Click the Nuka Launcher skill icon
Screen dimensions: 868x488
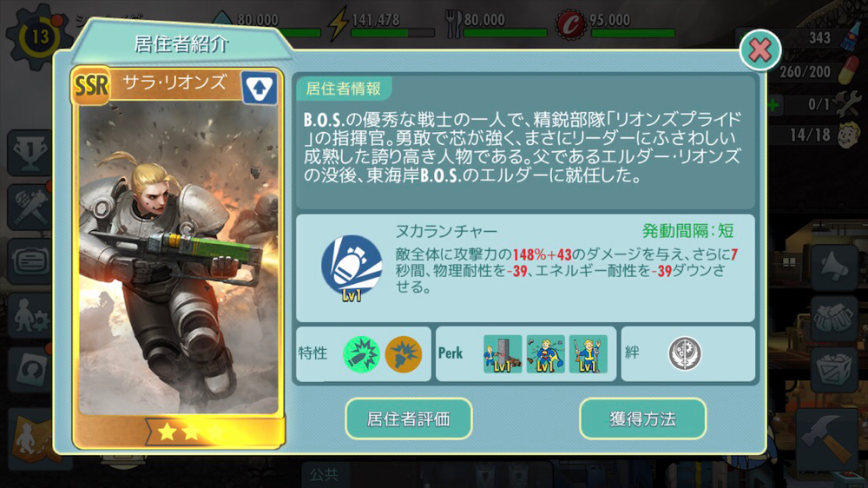coord(352,267)
